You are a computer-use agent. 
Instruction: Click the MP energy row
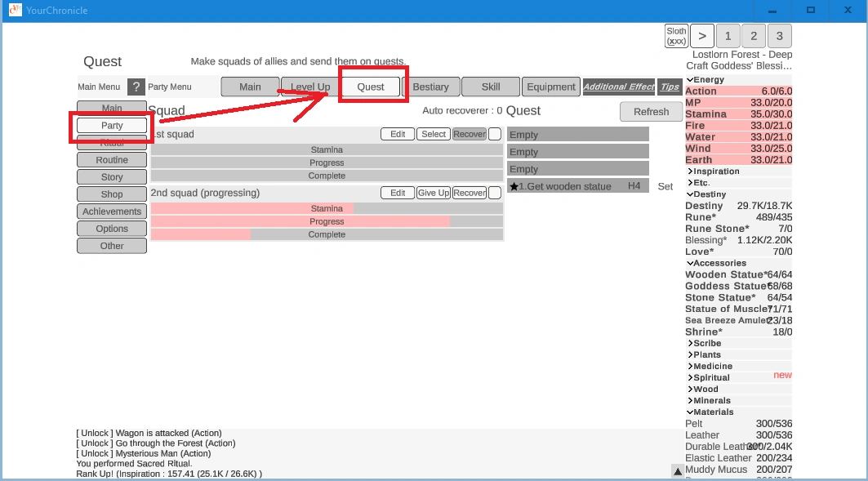[x=738, y=103]
